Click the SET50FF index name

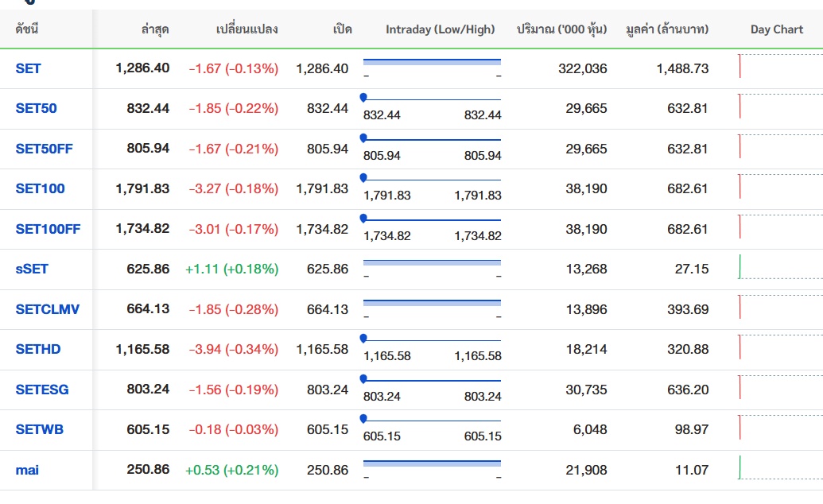(x=44, y=149)
